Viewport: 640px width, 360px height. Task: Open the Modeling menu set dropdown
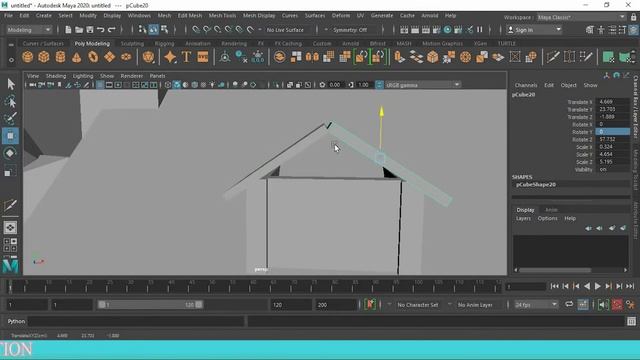(29, 30)
